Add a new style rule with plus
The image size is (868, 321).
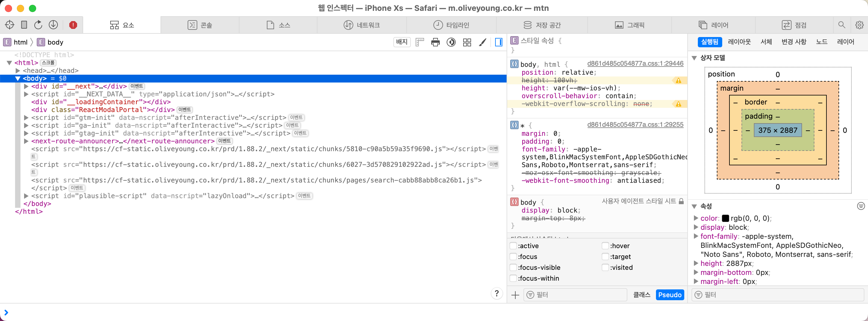pyautogui.click(x=515, y=295)
